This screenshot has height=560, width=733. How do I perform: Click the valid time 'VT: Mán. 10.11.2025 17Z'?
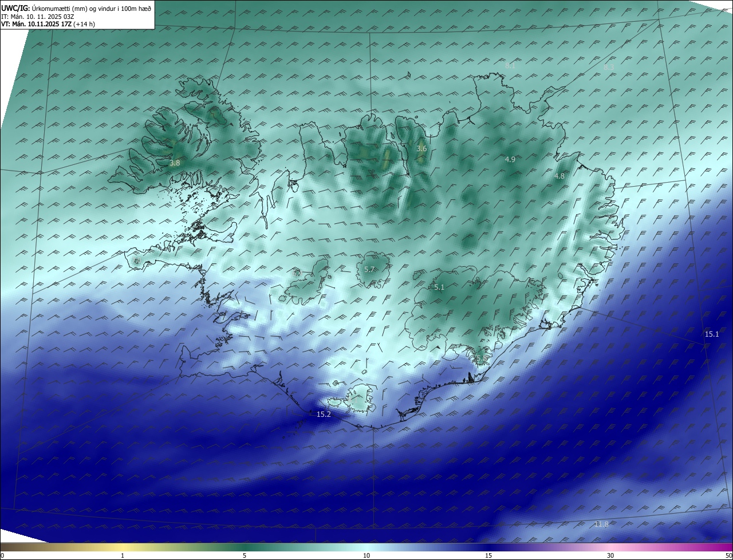click(x=36, y=24)
